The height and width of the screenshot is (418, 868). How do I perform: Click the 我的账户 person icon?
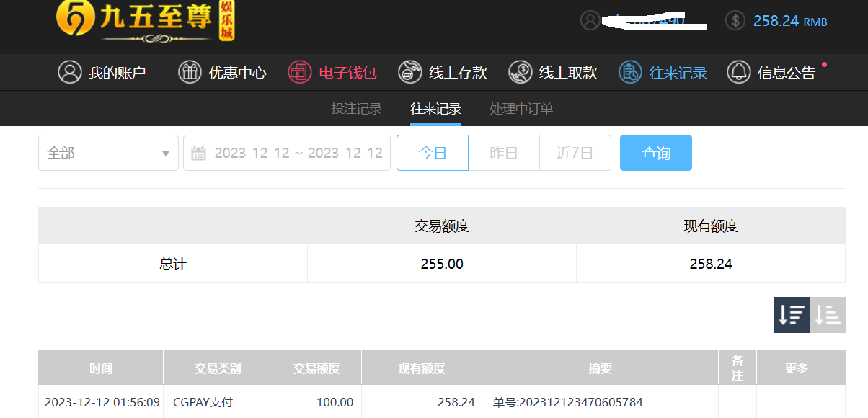click(x=70, y=72)
